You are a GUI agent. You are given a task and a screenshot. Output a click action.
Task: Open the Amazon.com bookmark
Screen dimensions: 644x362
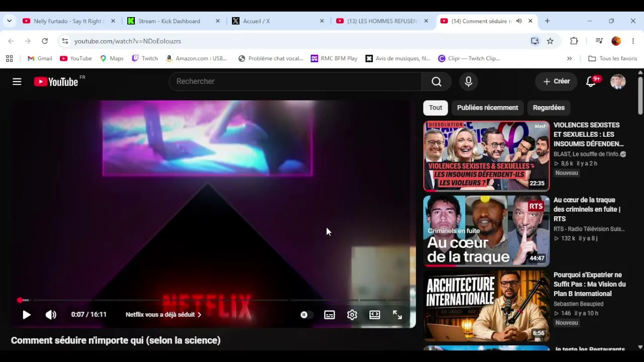[196, 58]
